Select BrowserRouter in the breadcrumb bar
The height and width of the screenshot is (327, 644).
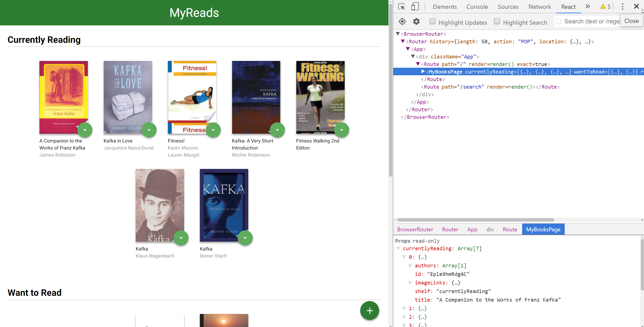pos(415,229)
